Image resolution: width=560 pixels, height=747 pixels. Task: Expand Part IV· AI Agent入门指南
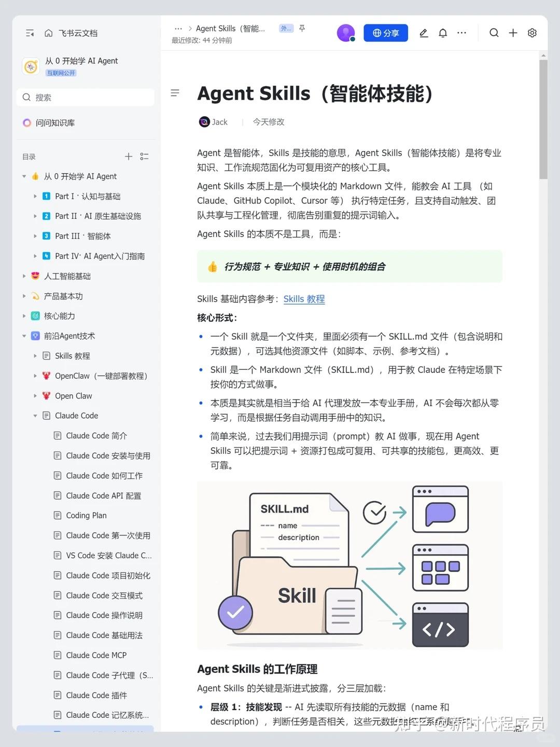(x=35, y=256)
